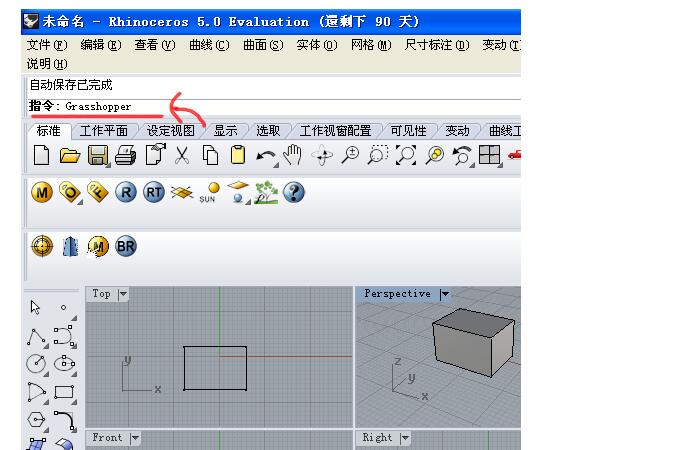
Task: Activate the Zoom Extents tool
Action: [x=406, y=155]
